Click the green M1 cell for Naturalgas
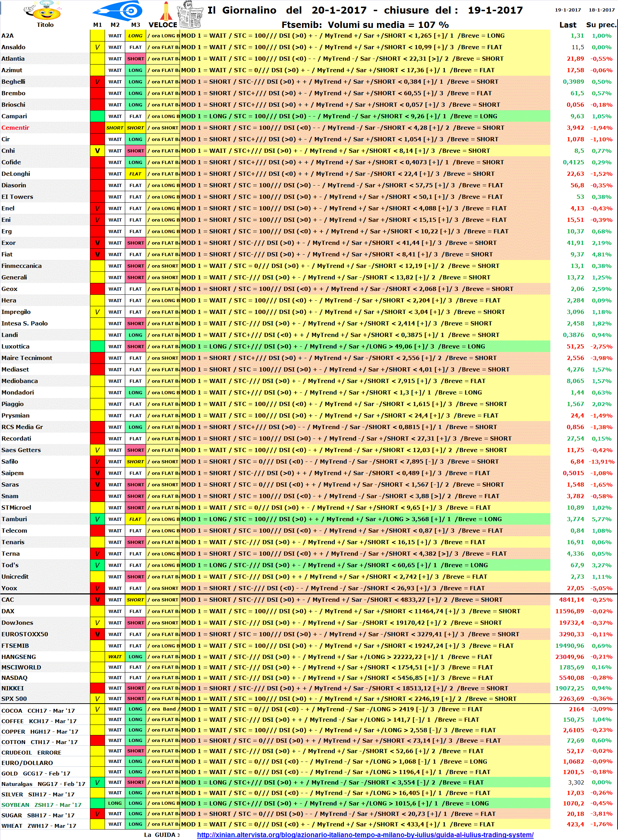The height and width of the screenshot is (840, 618). point(97,782)
